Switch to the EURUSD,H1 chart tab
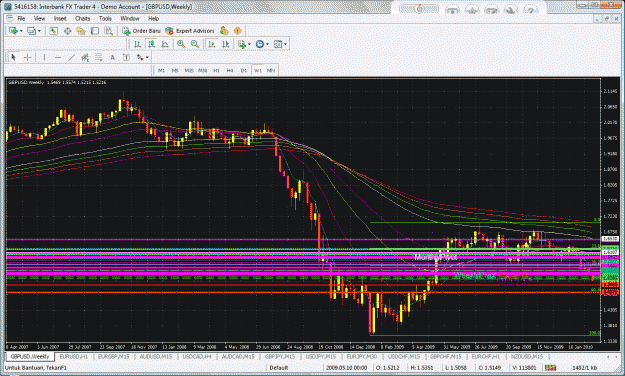The image size is (625, 376). [x=74, y=356]
